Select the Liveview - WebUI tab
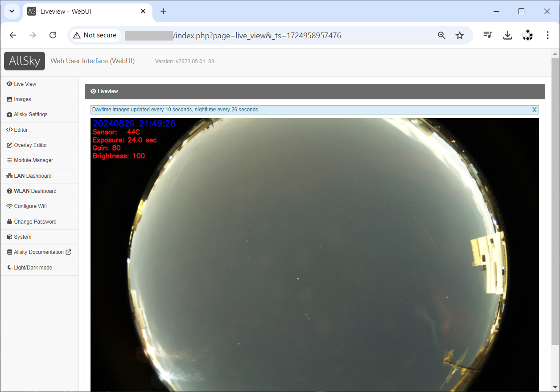560x392 pixels. [87, 12]
